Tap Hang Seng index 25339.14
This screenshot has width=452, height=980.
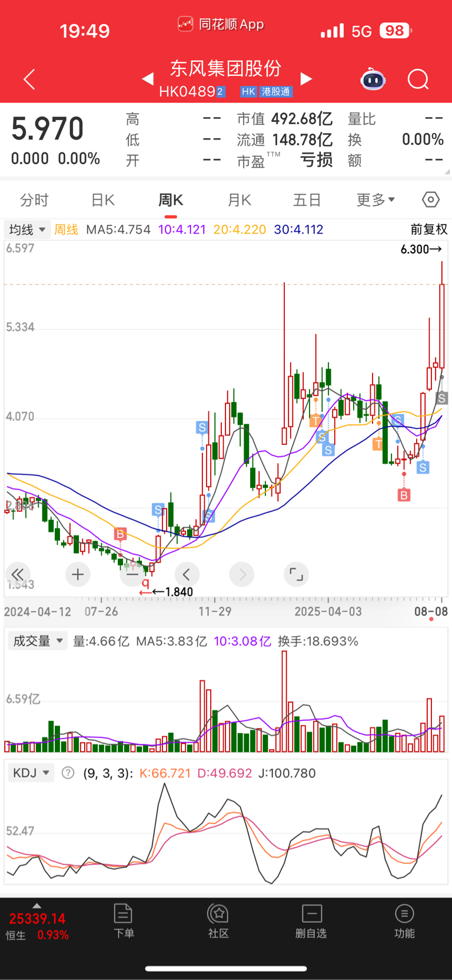tap(37, 919)
